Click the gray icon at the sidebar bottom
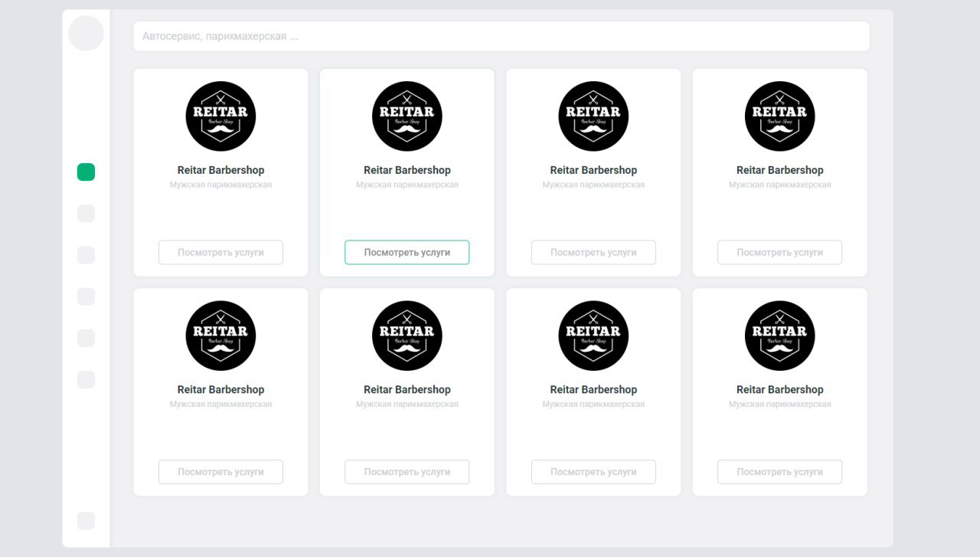Image resolution: width=980 pixels, height=557 pixels. point(86,521)
